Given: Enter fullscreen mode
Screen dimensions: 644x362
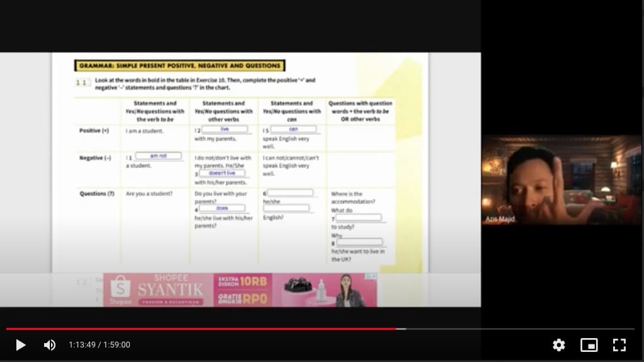Looking at the screenshot, I should tap(619, 345).
